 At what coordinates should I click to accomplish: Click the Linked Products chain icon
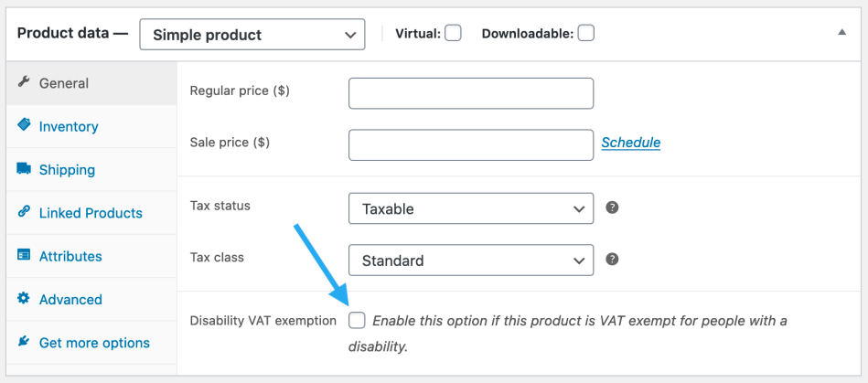(x=24, y=212)
